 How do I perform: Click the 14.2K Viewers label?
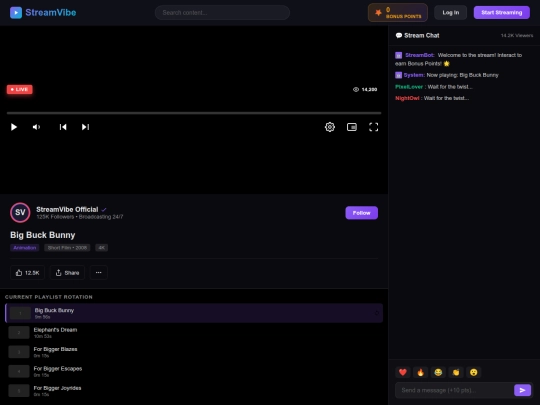517,35
